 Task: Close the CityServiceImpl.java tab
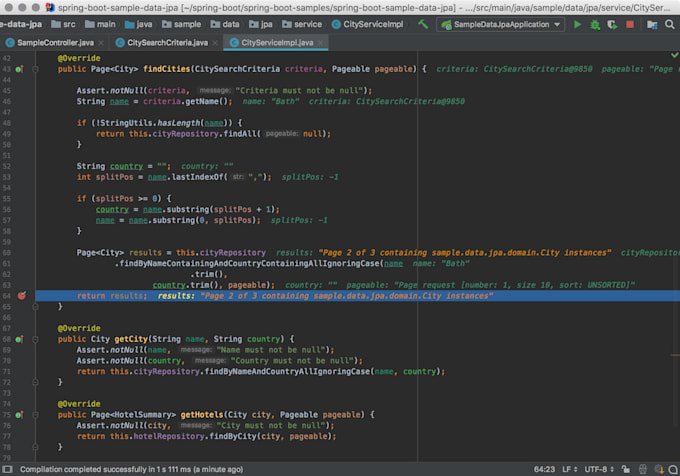320,43
